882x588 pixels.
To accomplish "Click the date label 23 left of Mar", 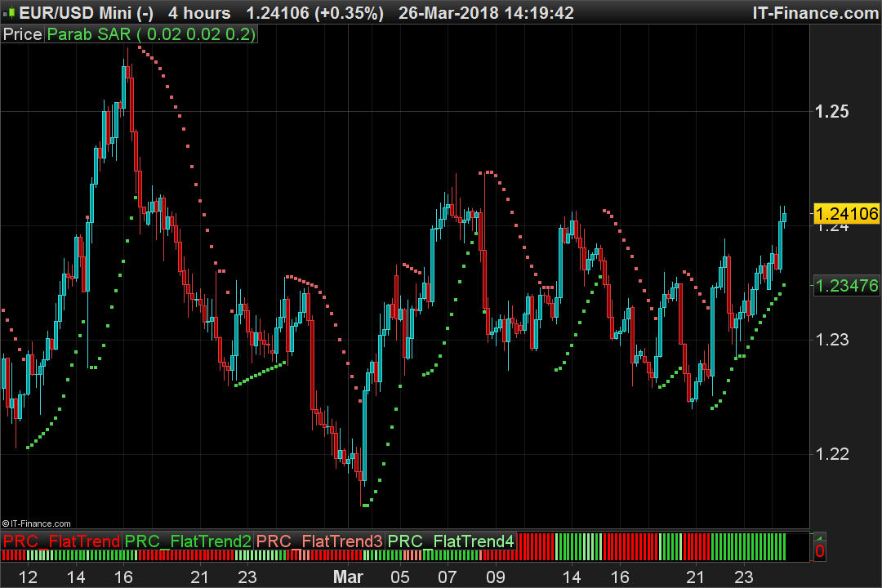I will point(247,577).
